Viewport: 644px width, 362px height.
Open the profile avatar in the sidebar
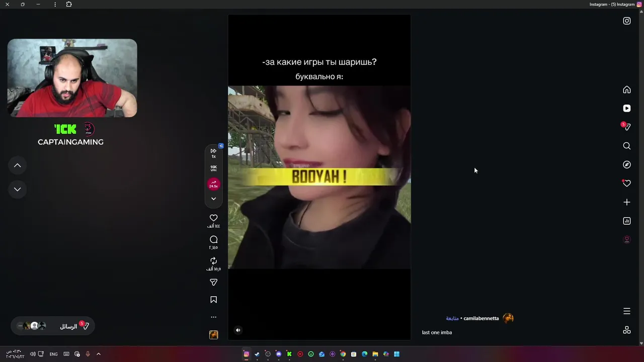point(627,239)
